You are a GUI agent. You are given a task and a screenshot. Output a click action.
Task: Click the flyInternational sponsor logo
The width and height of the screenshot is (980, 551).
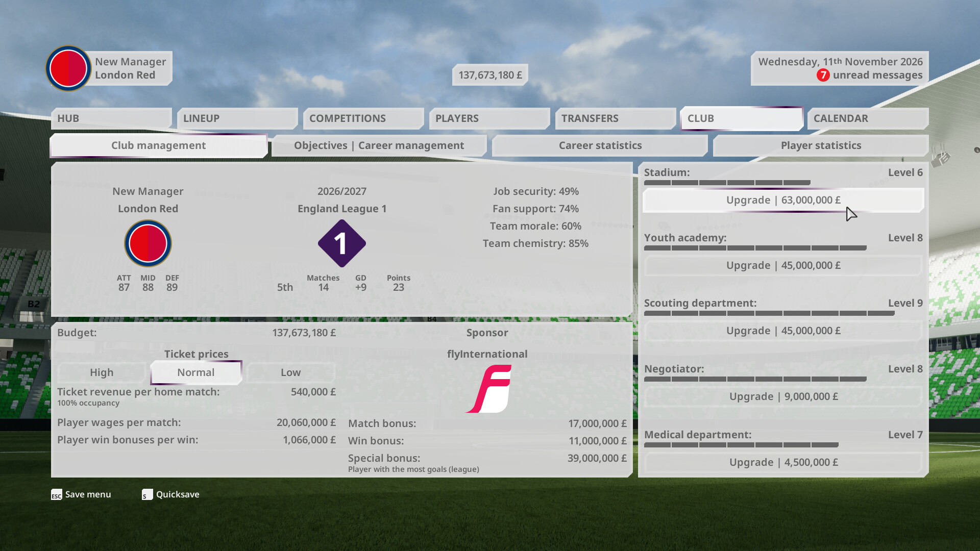[488, 389]
